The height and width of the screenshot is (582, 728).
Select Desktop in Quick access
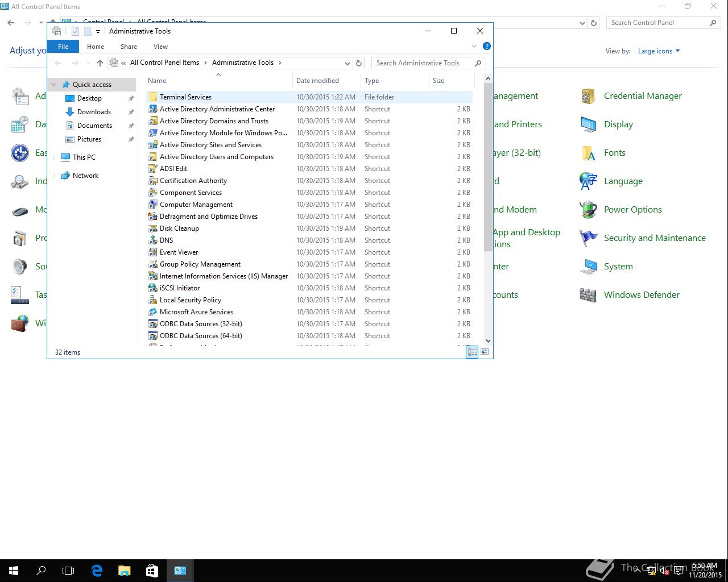tap(89, 98)
